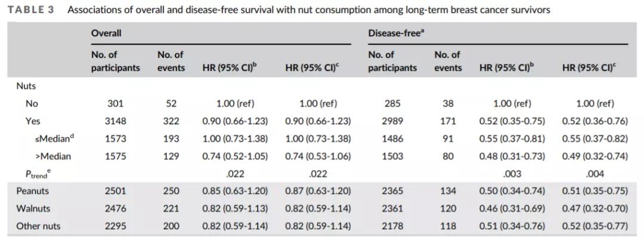Click the 2989 disease-free participants cell
Screen dimensions: 644x241
click(392, 121)
